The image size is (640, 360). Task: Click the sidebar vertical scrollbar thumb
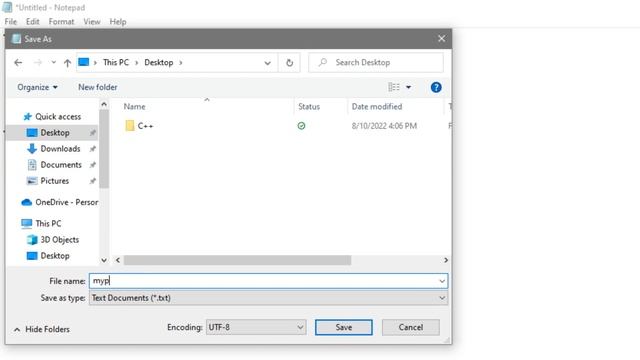(x=104, y=149)
